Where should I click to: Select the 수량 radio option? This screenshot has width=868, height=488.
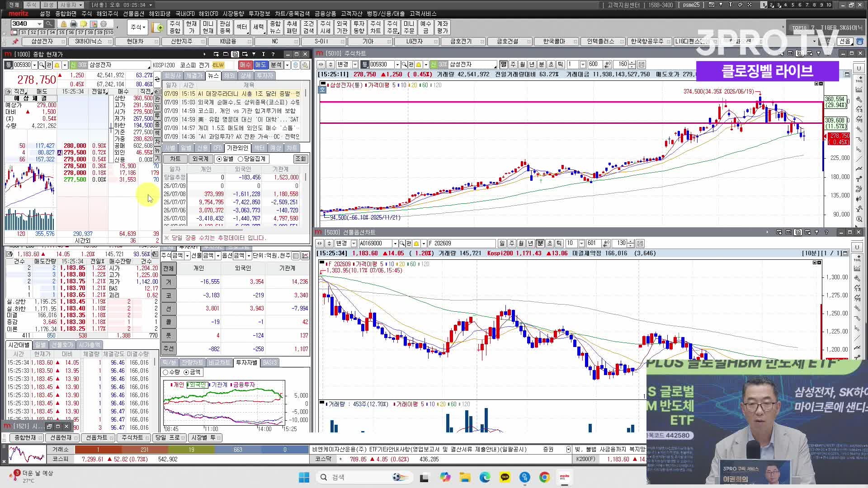click(165, 372)
